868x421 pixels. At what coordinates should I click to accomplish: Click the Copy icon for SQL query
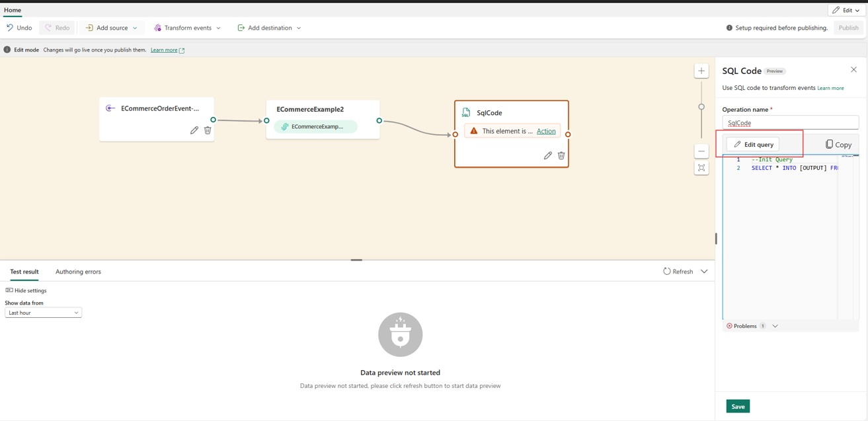(828, 144)
